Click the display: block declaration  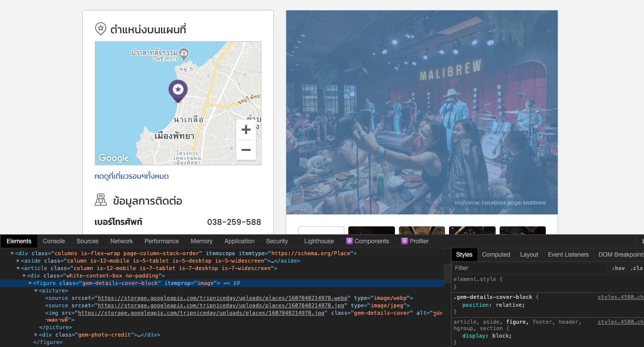click(x=488, y=336)
